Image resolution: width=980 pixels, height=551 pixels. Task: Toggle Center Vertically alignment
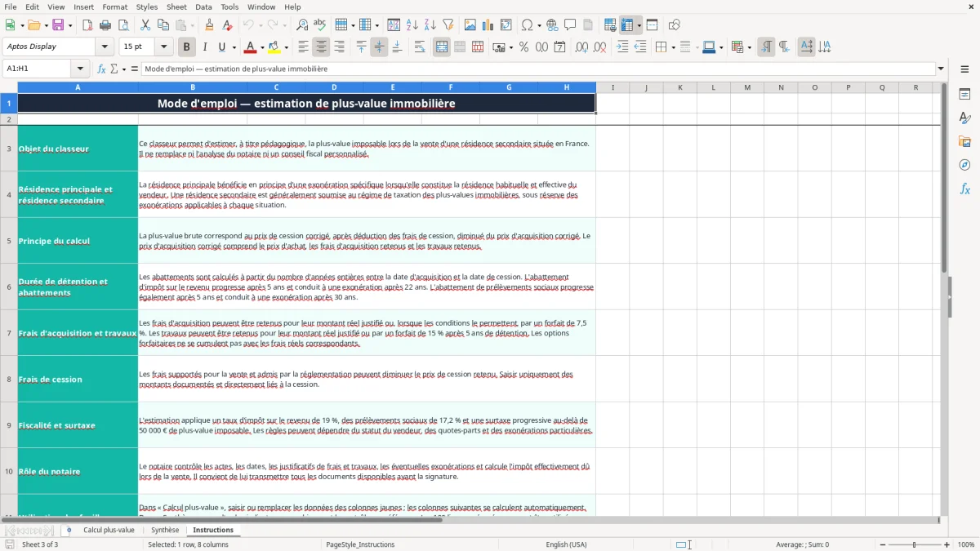tap(379, 47)
